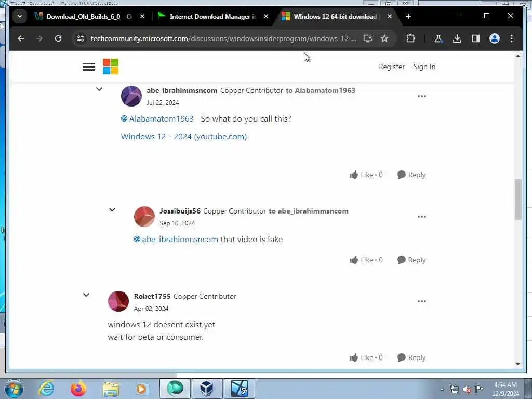The width and height of the screenshot is (532, 399).
Task: Collapse Robet1755's comment thread
Action: pos(86,295)
